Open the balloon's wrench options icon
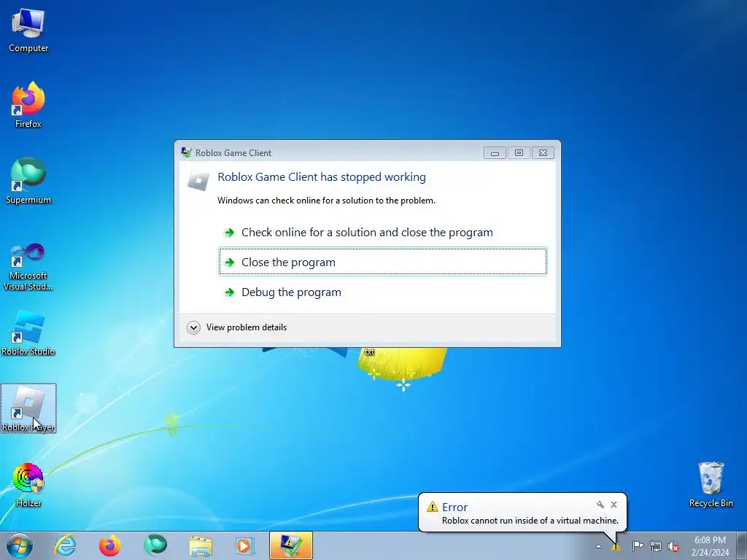Image resolution: width=747 pixels, height=560 pixels. tap(600, 505)
